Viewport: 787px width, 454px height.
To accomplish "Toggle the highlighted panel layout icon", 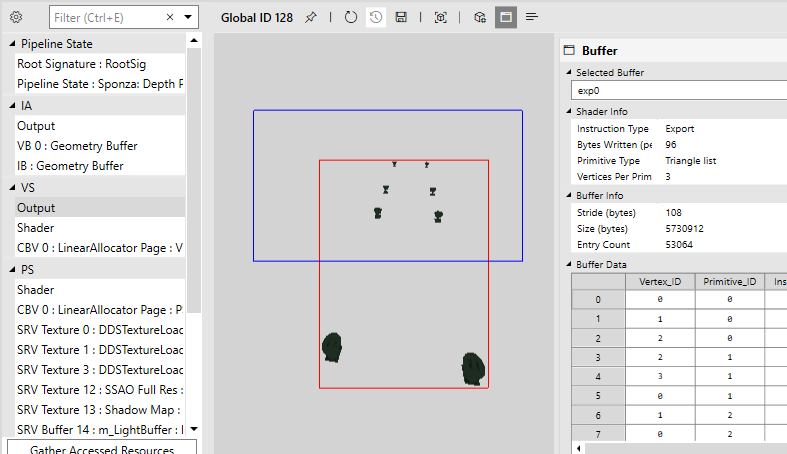I will tap(505, 17).
